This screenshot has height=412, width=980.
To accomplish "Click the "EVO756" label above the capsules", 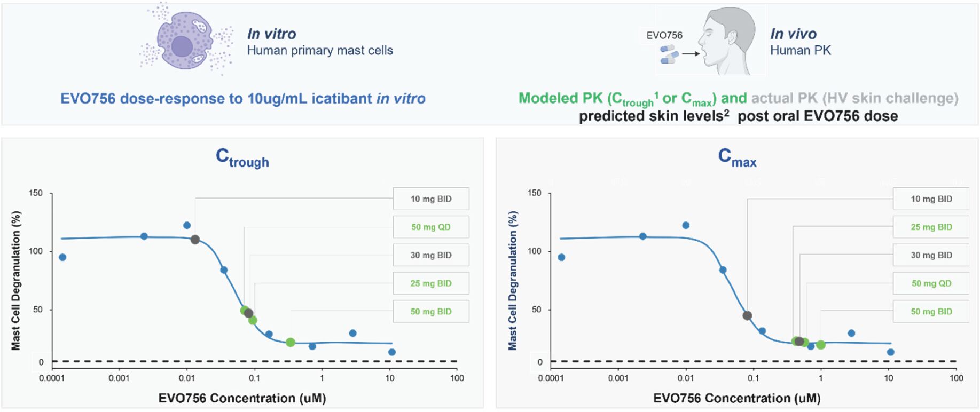I will coord(664,36).
